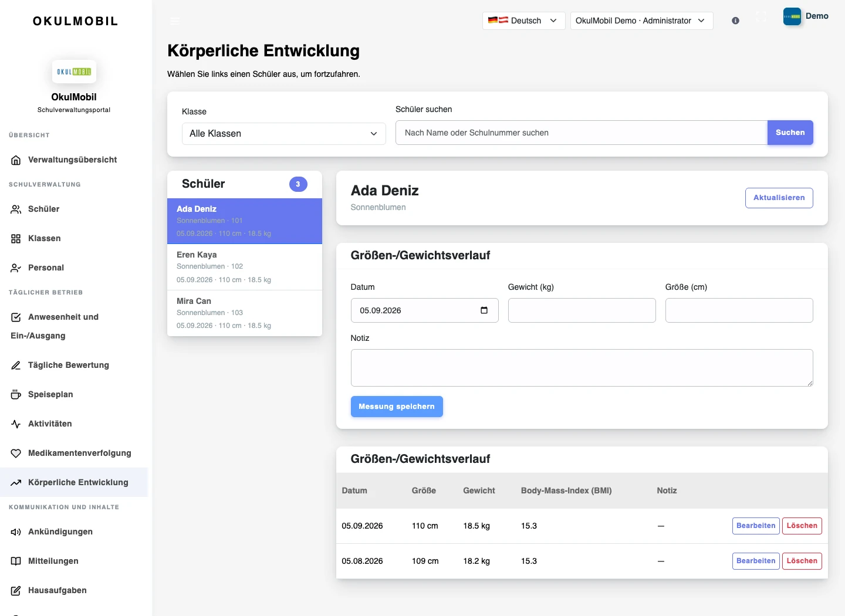Click the student count badge 3

(x=298, y=184)
